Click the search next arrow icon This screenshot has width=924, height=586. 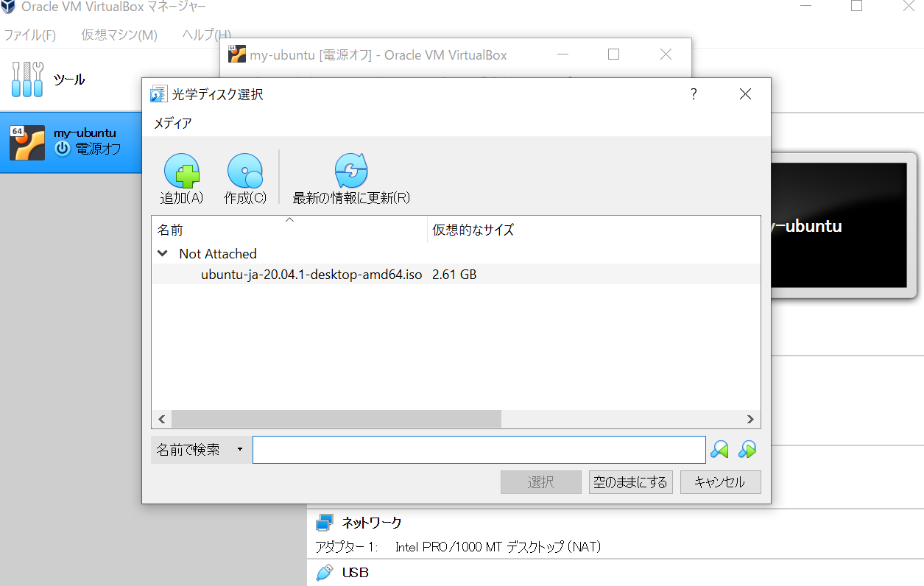pos(747,450)
